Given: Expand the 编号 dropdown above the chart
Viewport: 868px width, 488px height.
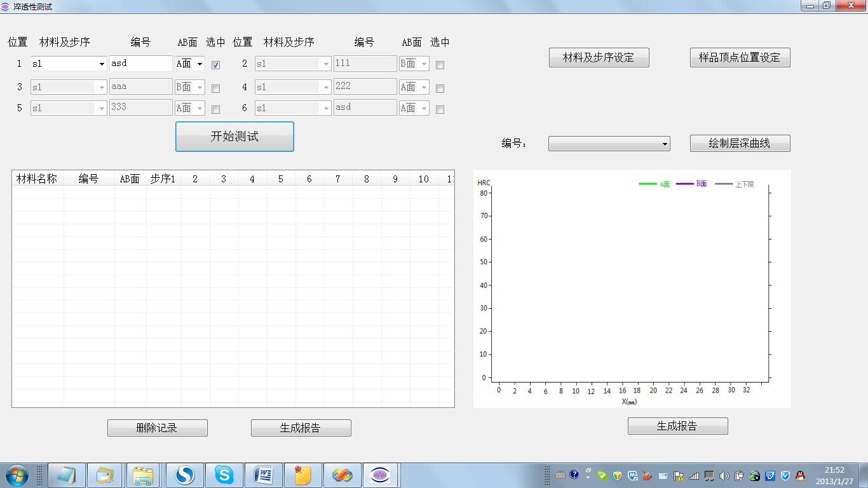Looking at the screenshot, I should (665, 144).
